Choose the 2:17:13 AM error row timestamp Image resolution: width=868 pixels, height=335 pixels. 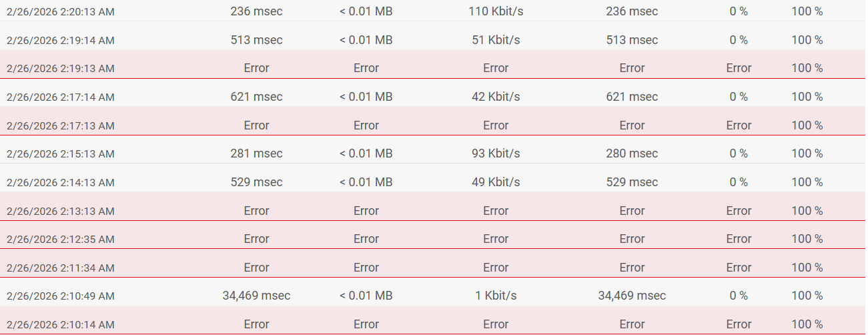coord(61,126)
